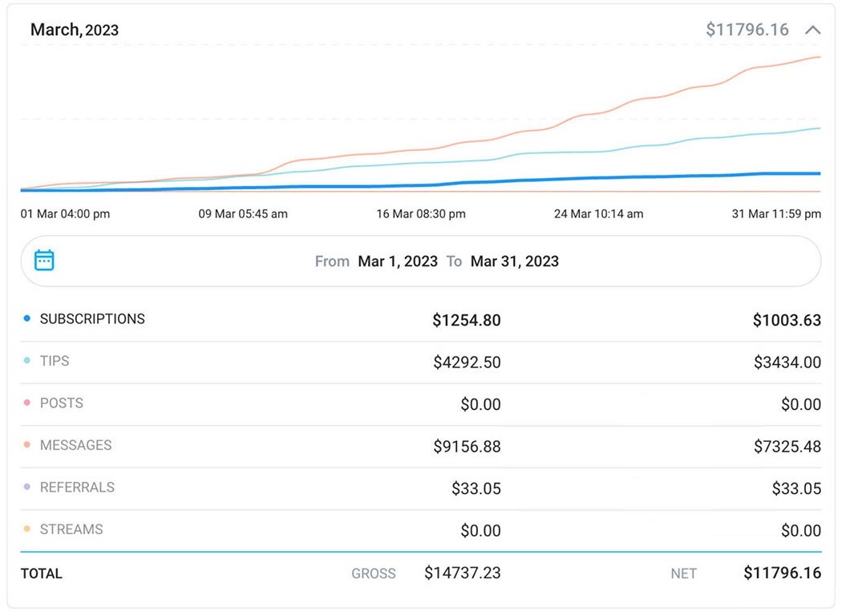The height and width of the screenshot is (616, 854).
Task: Click the March, 2023 heading
Action: (x=75, y=30)
